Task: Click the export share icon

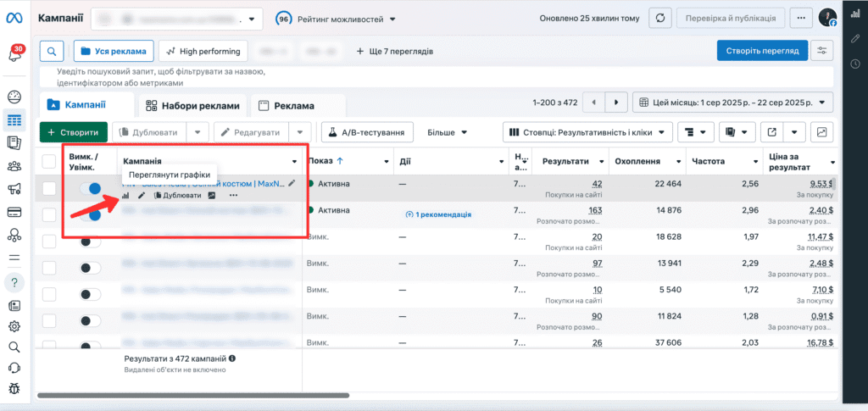Action: [x=771, y=132]
